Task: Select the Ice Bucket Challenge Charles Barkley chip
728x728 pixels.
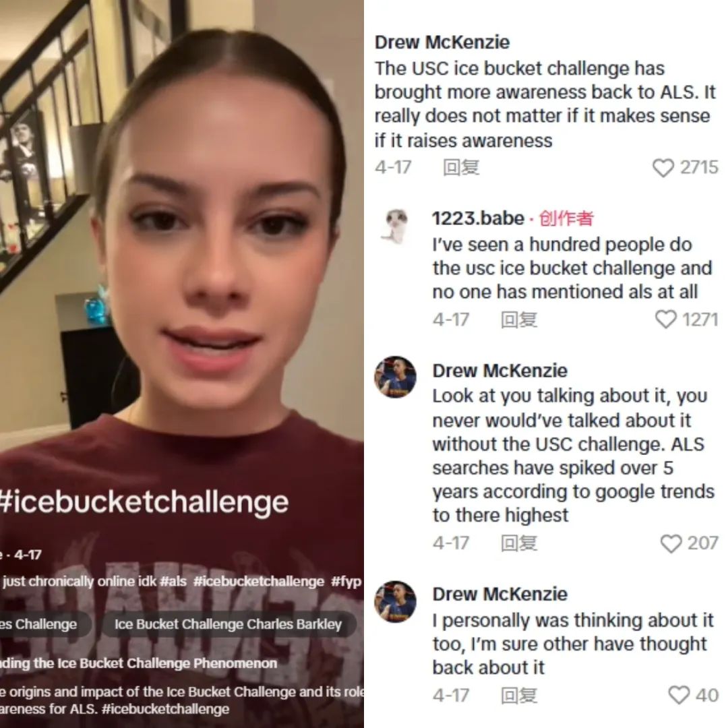Action: click(x=228, y=624)
